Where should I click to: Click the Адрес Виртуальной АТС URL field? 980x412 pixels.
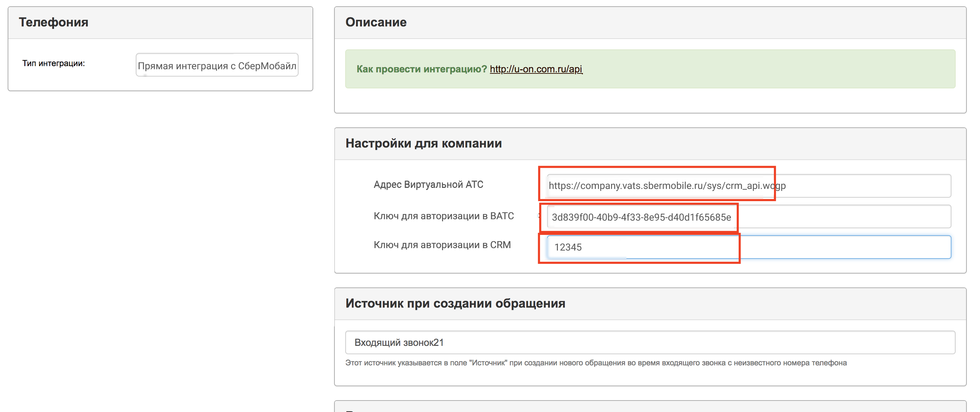coord(666,186)
